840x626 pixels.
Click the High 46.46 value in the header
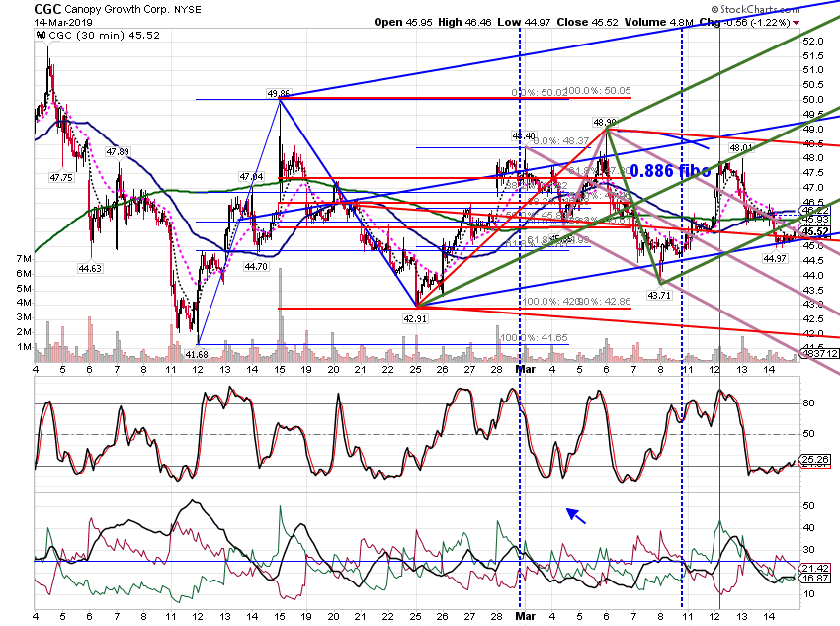coord(464,23)
